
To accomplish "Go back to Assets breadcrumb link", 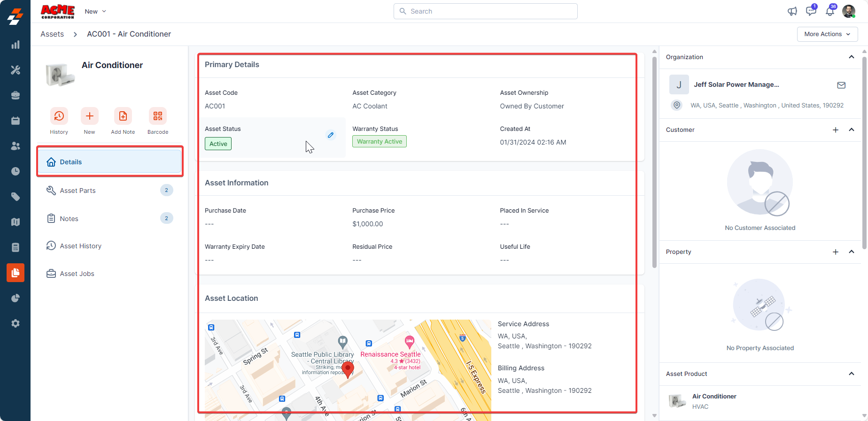I will click(52, 34).
